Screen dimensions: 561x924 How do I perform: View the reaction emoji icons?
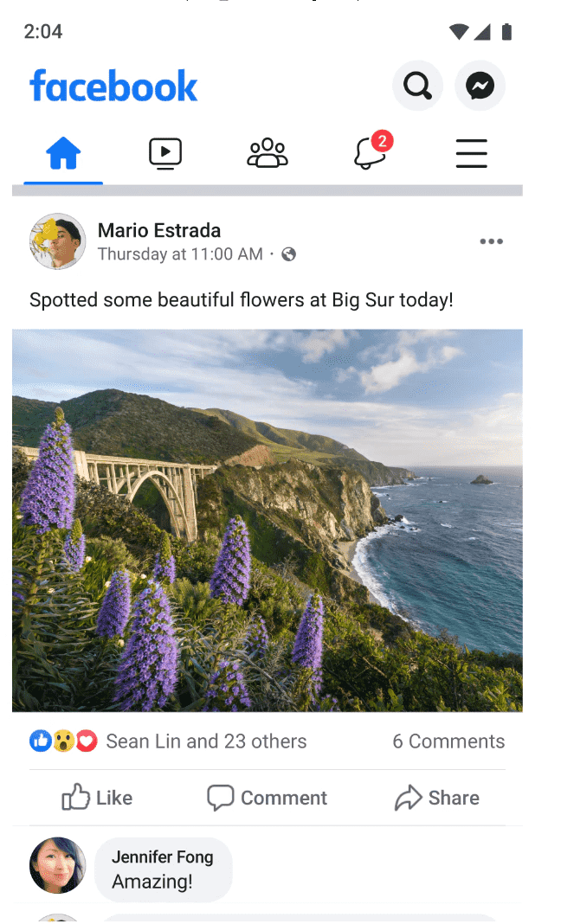(63, 741)
